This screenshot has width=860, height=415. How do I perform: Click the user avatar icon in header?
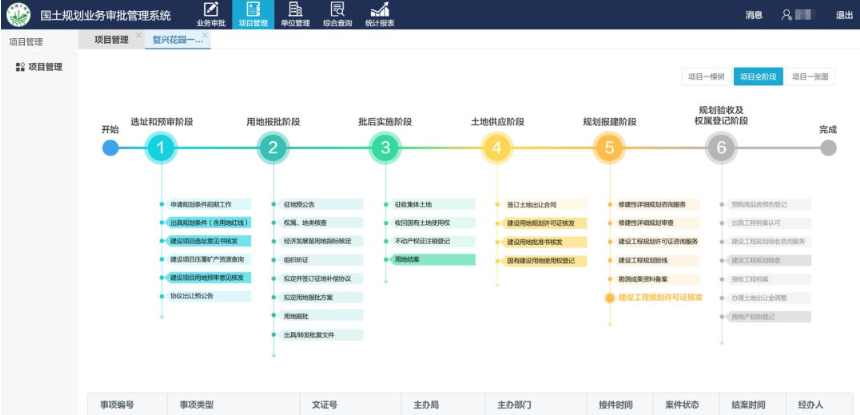788,14
